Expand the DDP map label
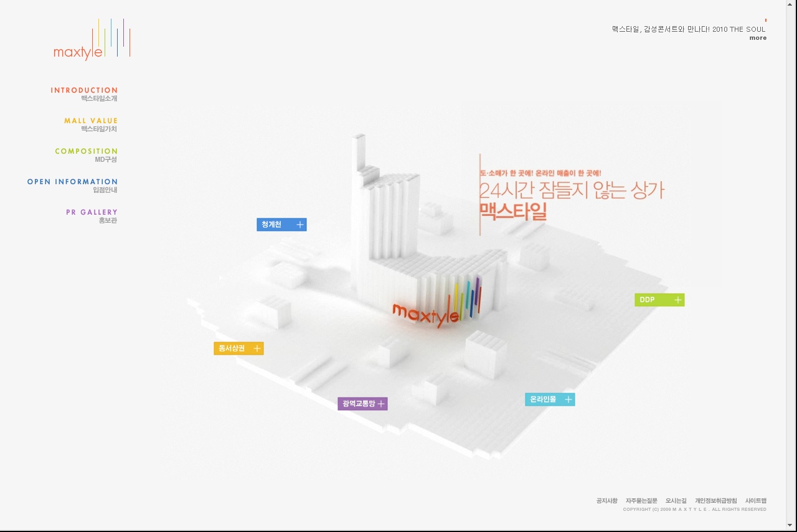This screenshot has width=797, height=532. point(659,300)
